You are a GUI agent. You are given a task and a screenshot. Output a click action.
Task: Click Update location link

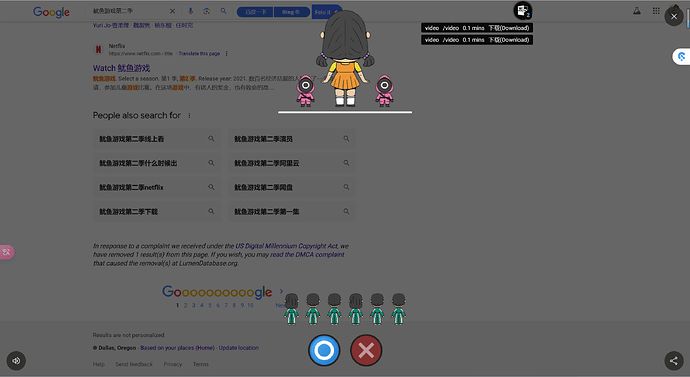pos(239,348)
